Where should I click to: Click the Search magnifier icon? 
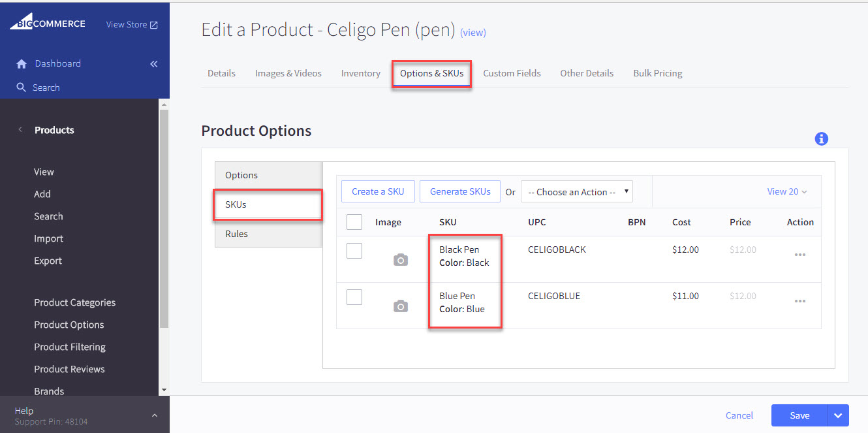click(22, 88)
